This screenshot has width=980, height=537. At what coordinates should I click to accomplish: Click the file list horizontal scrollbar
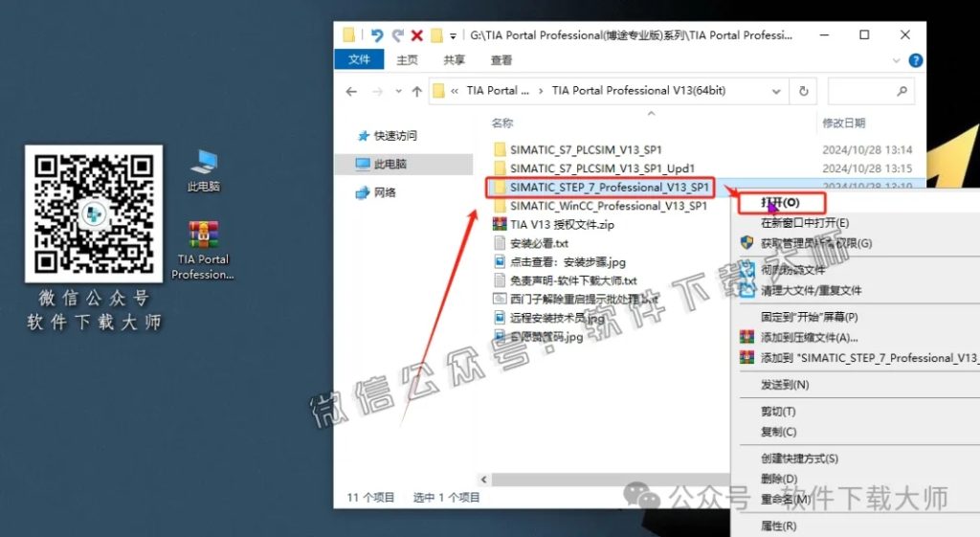(610, 480)
